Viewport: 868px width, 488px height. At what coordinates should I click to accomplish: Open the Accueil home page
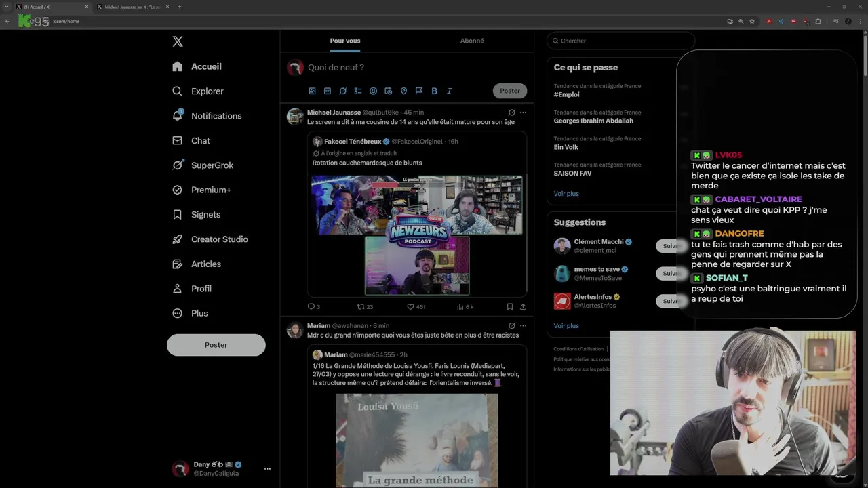[x=197, y=66]
